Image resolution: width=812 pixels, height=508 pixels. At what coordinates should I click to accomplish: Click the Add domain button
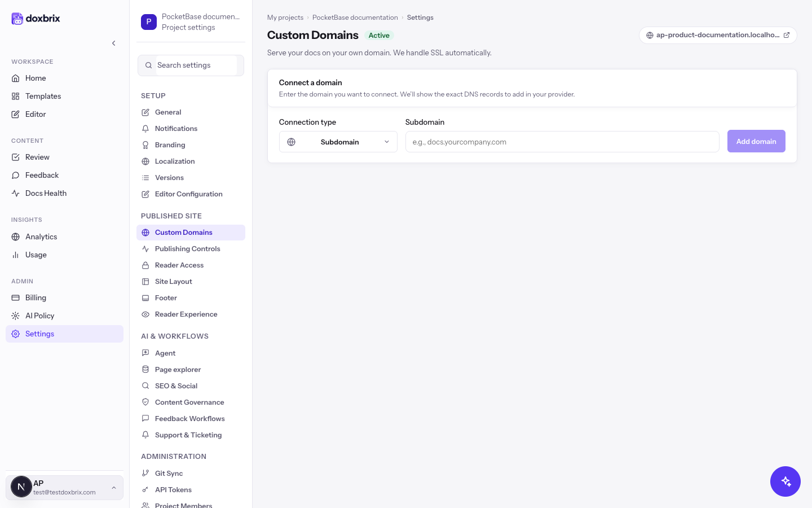point(756,141)
